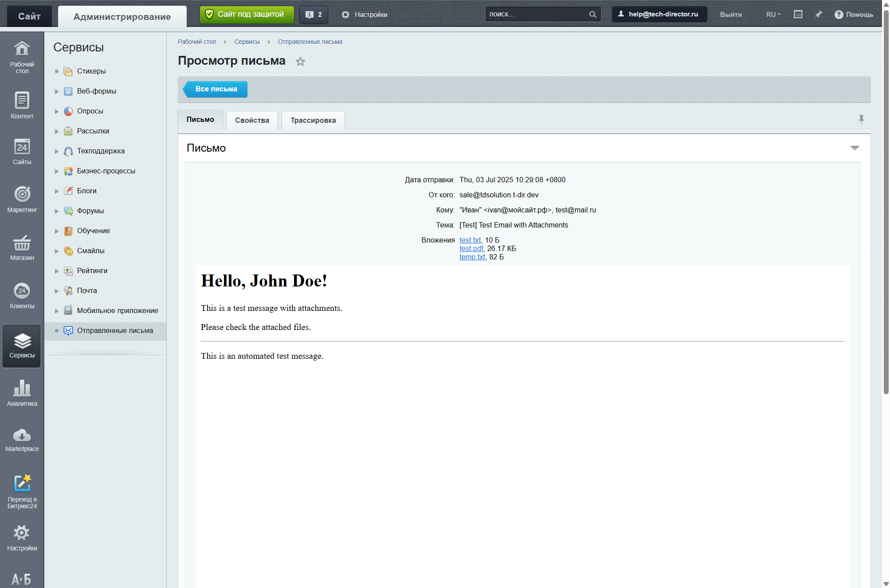The width and height of the screenshot is (890, 588).
Task: Click the Все письма button
Action: (216, 89)
